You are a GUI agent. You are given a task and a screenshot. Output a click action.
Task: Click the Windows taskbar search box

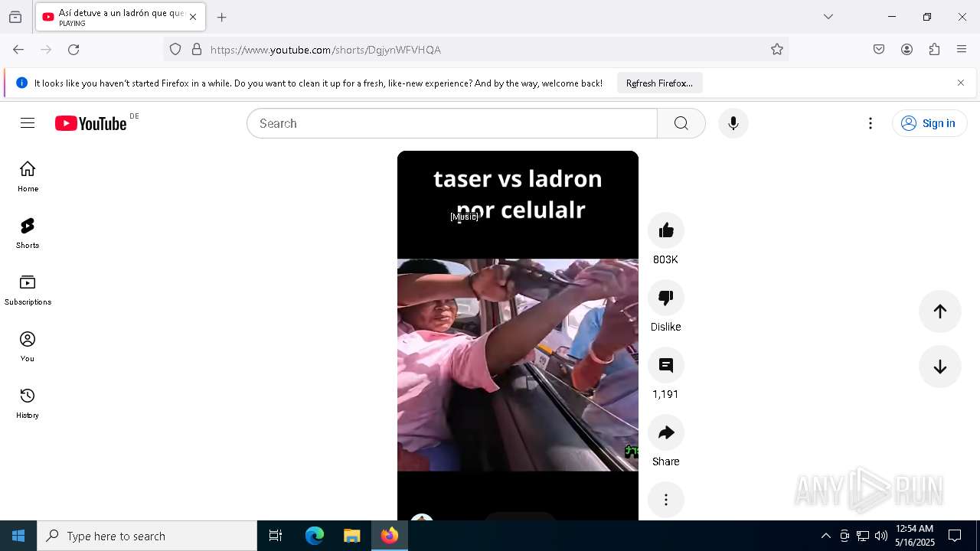(x=147, y=536)
